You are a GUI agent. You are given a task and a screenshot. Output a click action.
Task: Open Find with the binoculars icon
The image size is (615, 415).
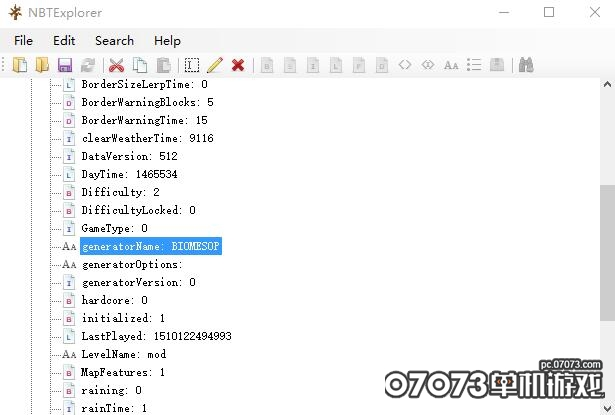click(526, 65)
